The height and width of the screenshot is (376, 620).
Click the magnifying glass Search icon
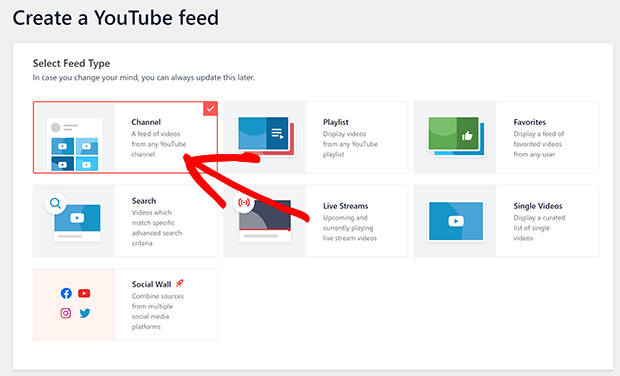(x=55, y=204)
